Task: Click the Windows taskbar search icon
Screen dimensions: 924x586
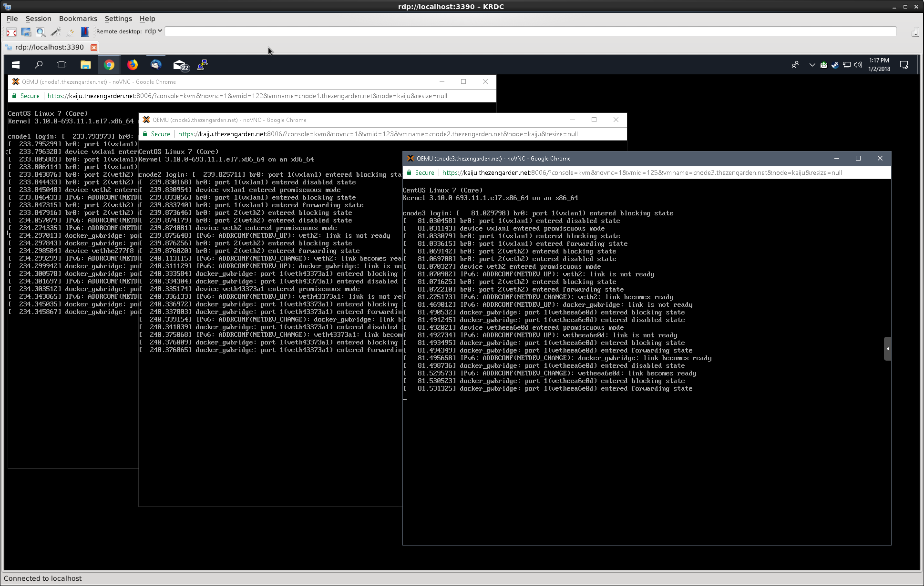Action: point(39,65)
